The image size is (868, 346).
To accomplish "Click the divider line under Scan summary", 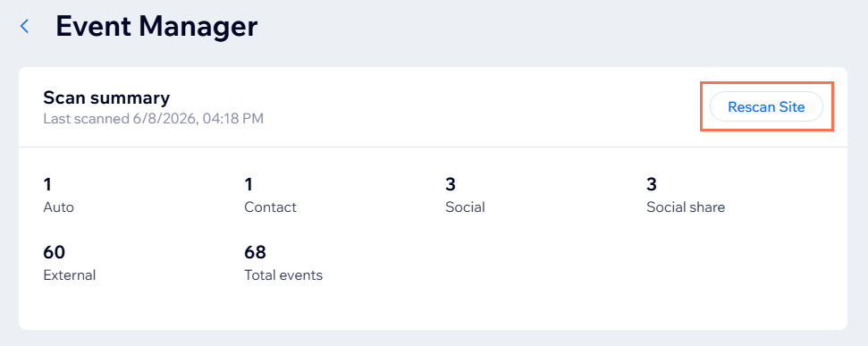I will pos(433,148).
